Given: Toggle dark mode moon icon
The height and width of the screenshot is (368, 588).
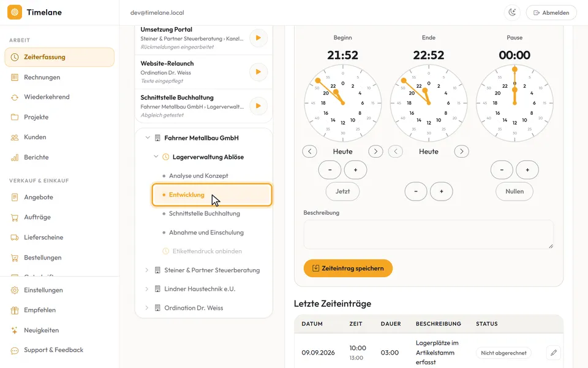Looking at the screenshot, I should click(x=512, y=12).
